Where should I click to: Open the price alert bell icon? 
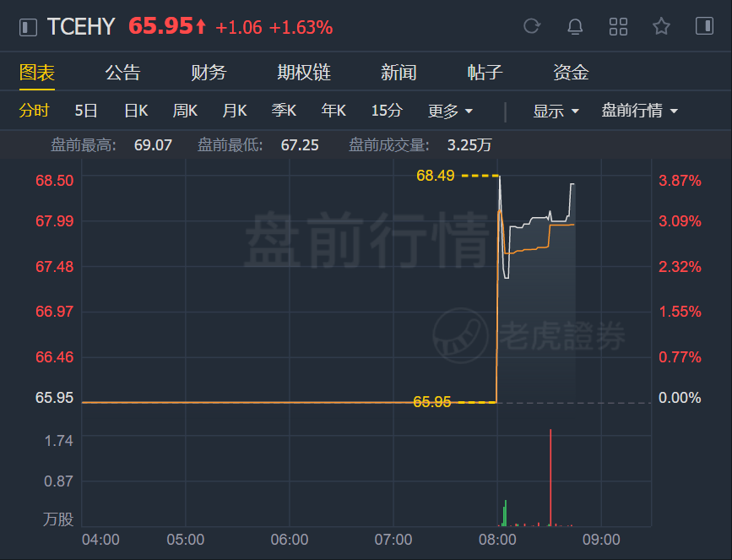click(575, 26)
